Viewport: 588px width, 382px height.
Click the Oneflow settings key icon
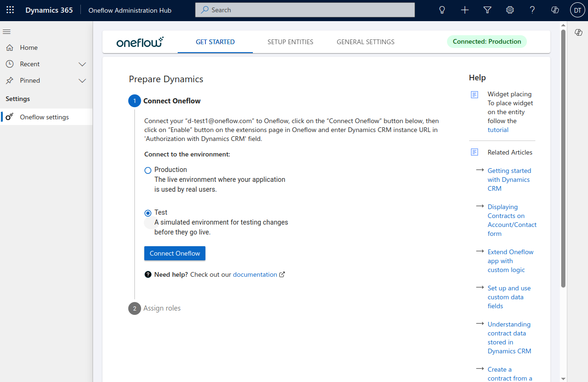tap(9, 117)
